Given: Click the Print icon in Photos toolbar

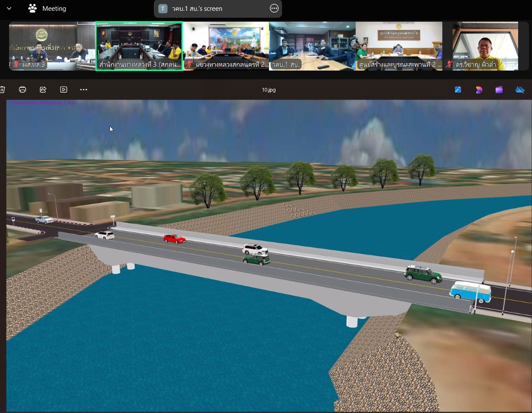Looking at the screenshot, I should point(23,90).
